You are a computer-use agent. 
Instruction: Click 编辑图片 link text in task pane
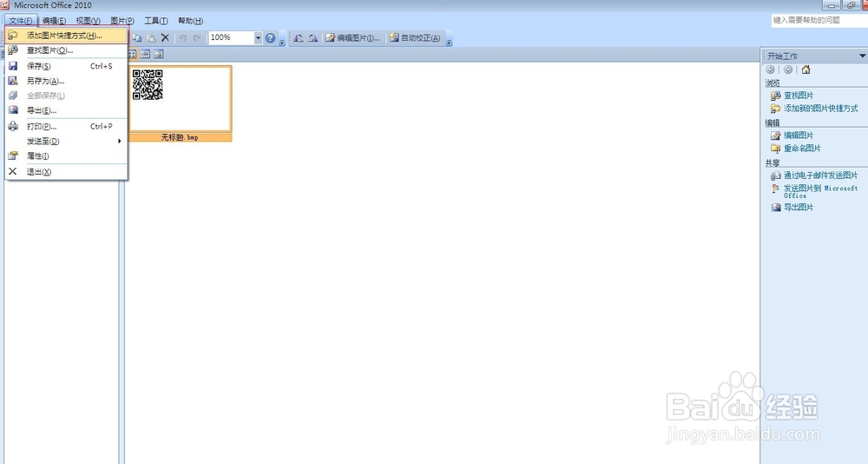tap(799, 136)
